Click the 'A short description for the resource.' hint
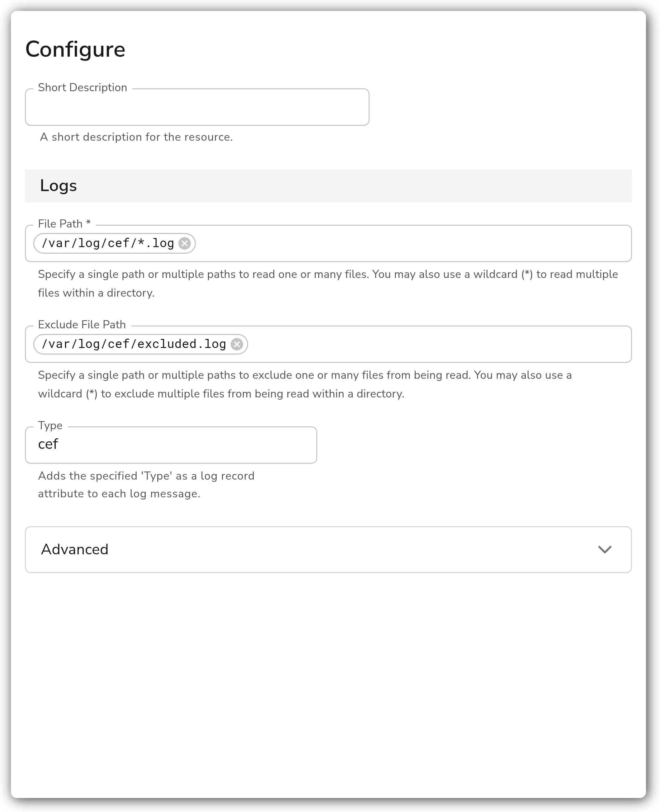 [136, 137]
